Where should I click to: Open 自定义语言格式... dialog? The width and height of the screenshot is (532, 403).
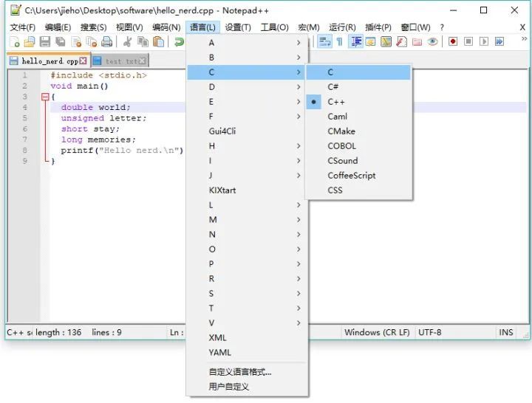tap(247, 372)
